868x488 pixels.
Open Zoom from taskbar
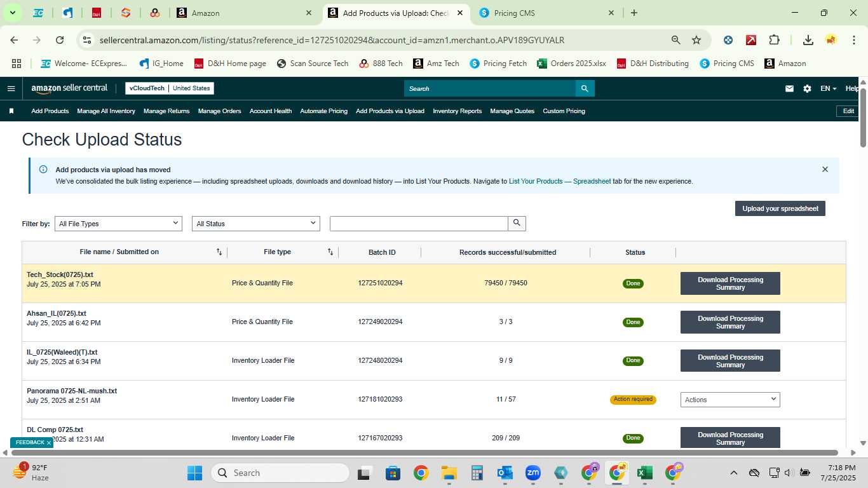[x=532, y=473]
